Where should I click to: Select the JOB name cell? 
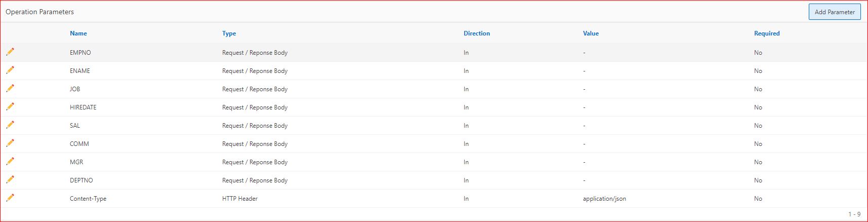point(75,89)
